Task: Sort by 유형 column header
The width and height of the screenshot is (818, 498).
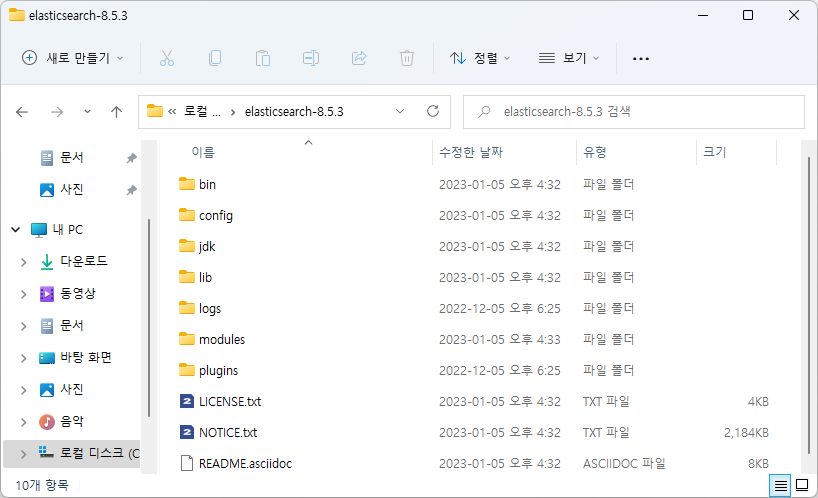Action: pos(595,152)
